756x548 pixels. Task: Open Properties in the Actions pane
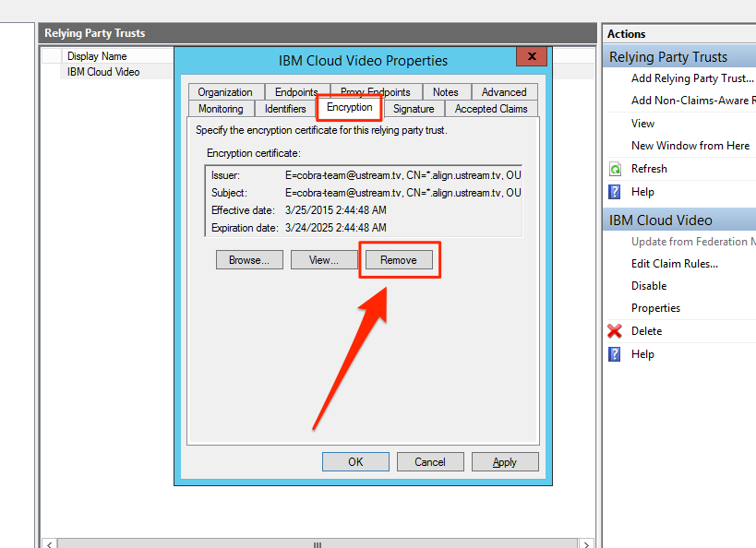click(x=655, y=308)
